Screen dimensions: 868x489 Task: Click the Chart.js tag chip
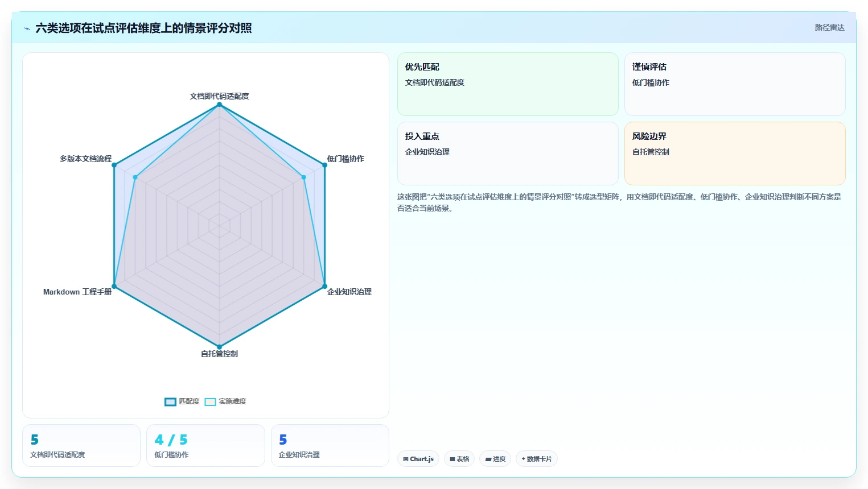(x=418, y=459)
